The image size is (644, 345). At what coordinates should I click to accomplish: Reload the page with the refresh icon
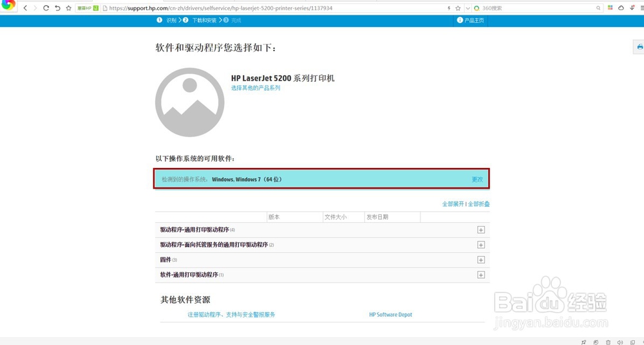[46, 8]
